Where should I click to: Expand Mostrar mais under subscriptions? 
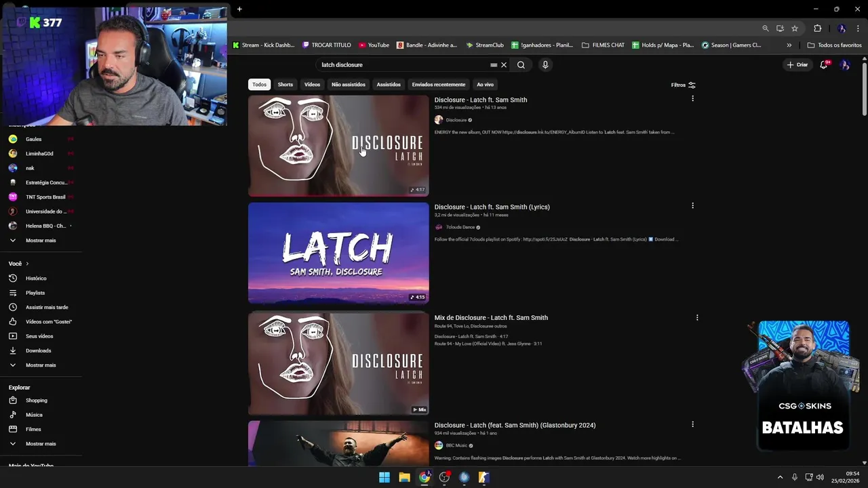(x=41, y=240)
